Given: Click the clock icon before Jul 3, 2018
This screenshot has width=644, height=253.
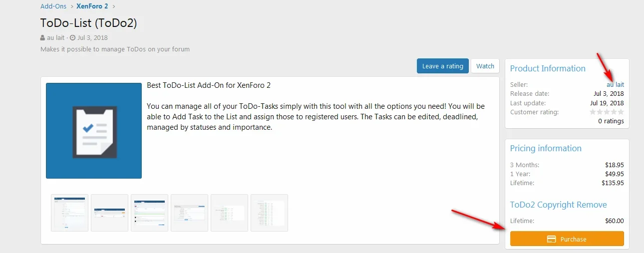Looking at the screenshot, I should coord(72,38).
